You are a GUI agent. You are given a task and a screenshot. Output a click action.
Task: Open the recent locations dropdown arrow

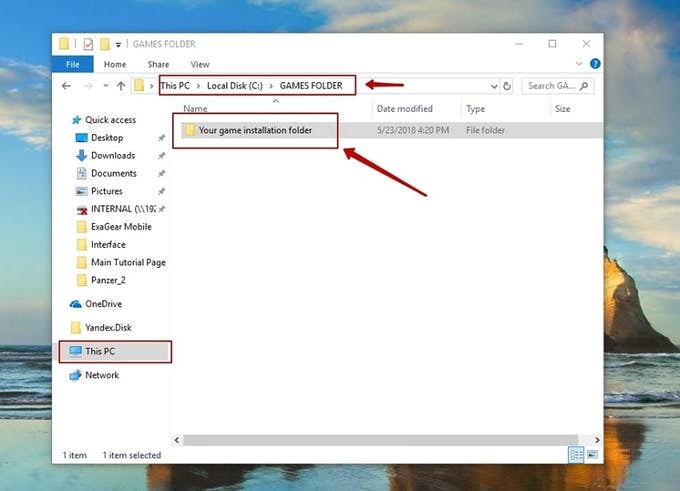[x=103, y=86]
